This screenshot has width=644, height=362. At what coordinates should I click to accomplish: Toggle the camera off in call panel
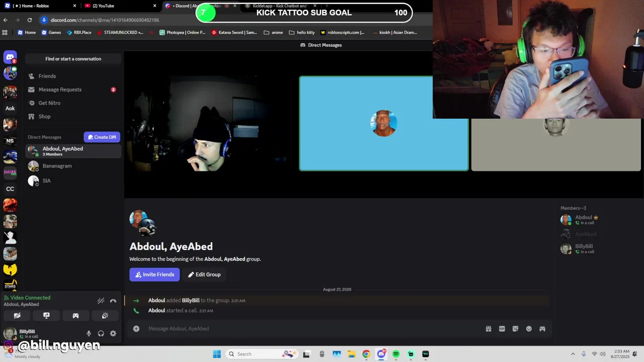17,316
